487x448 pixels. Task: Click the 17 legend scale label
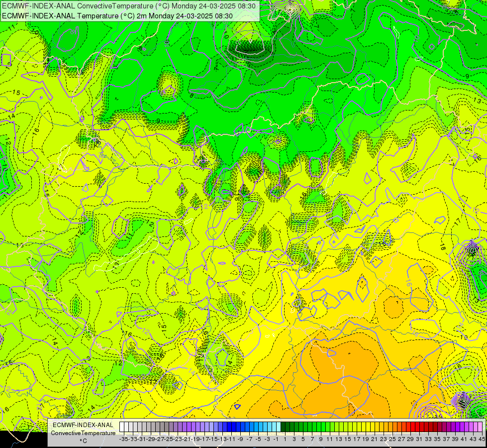357,440
